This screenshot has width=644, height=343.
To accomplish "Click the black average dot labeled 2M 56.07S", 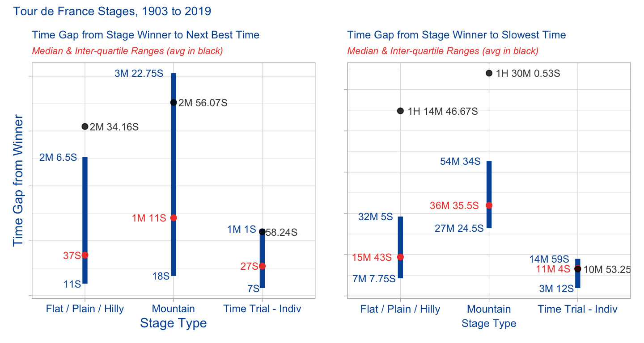I will [x=174, y=103].
